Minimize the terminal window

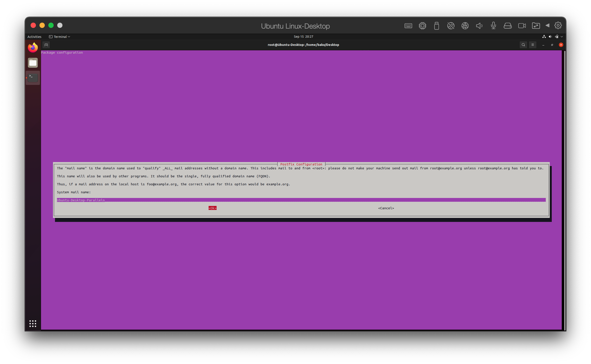click(x=543, y=45)
